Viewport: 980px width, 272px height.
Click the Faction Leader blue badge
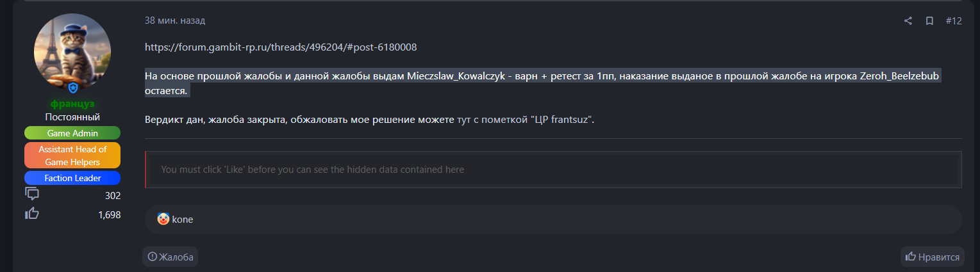tap(72, 178)
